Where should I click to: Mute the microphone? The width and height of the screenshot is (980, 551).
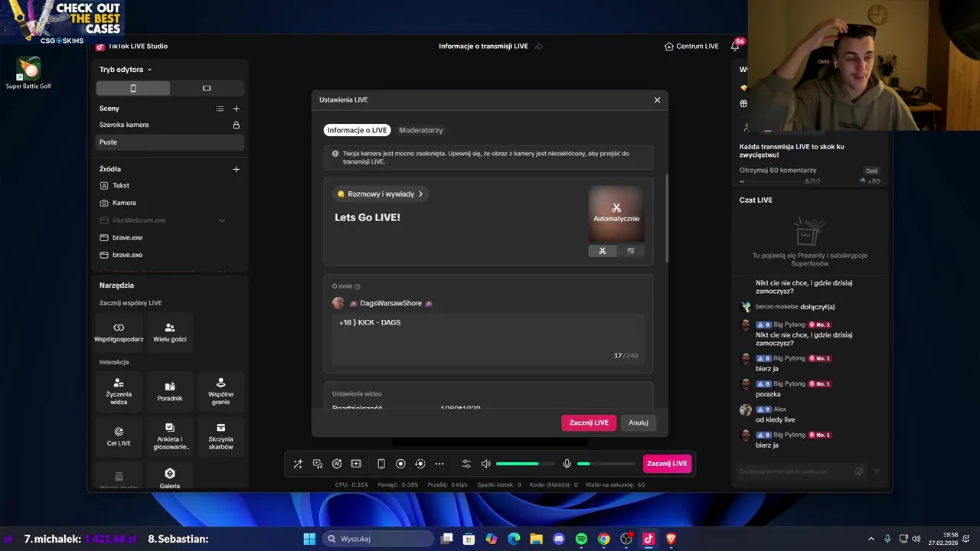pos(567,464)
